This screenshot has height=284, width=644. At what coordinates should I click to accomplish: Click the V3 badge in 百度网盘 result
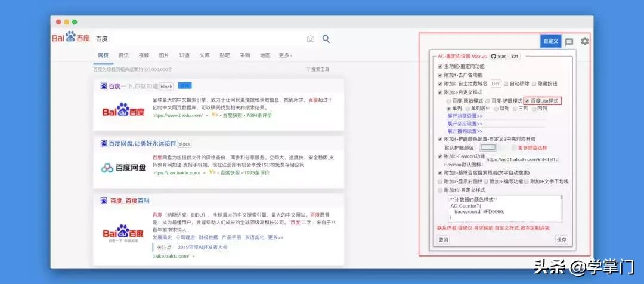pyautogui.click(x=212, y=172)
